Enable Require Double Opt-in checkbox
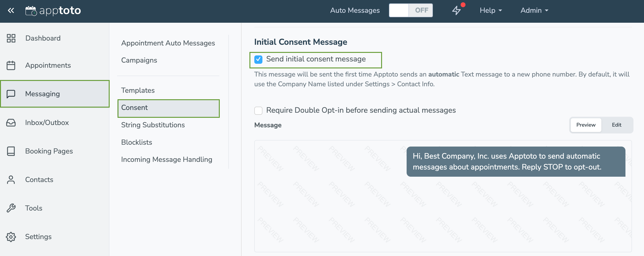 pyautogui.click(x=258, y=111)
